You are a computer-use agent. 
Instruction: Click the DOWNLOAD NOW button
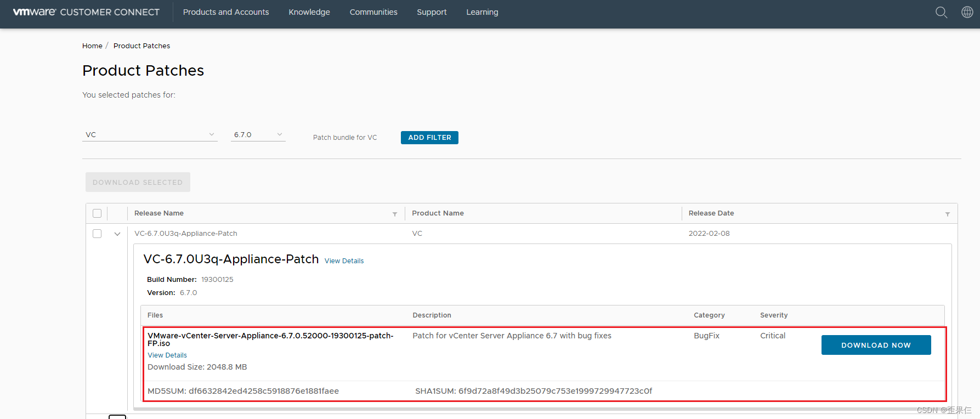876,345
